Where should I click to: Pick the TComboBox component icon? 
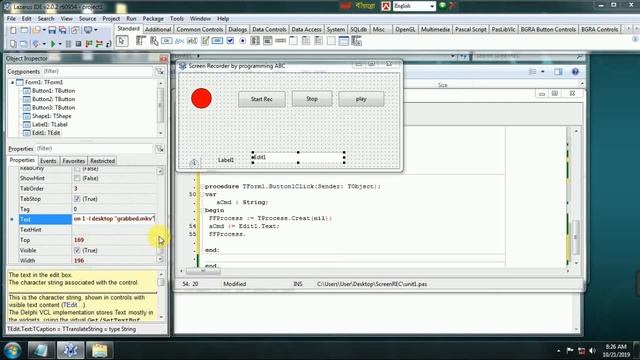pyautogui.click(x=268, y=41)
